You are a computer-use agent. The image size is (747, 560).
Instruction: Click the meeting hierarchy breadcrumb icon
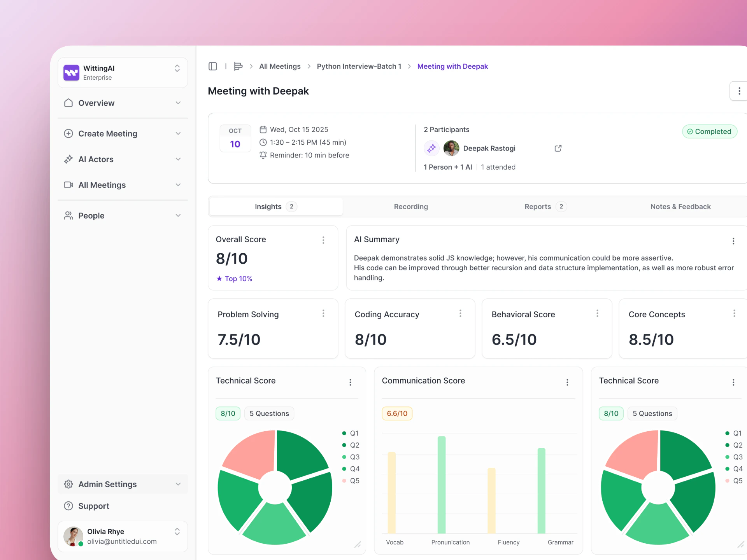(238, 66)
